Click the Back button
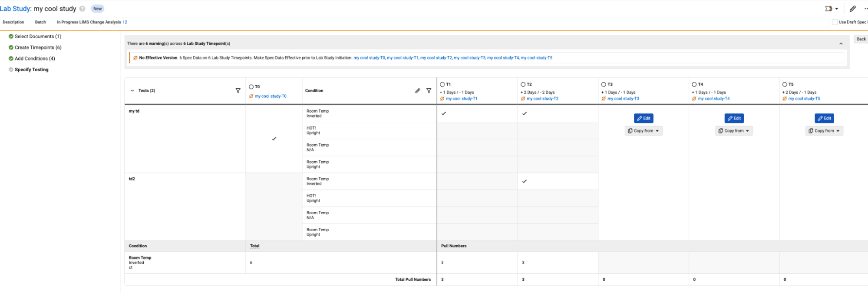868x293 pixels. point(861,39)
